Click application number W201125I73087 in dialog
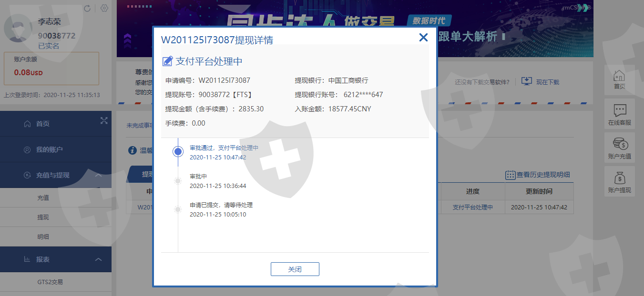Screen dimensions: 644x296 coord(224,80)
